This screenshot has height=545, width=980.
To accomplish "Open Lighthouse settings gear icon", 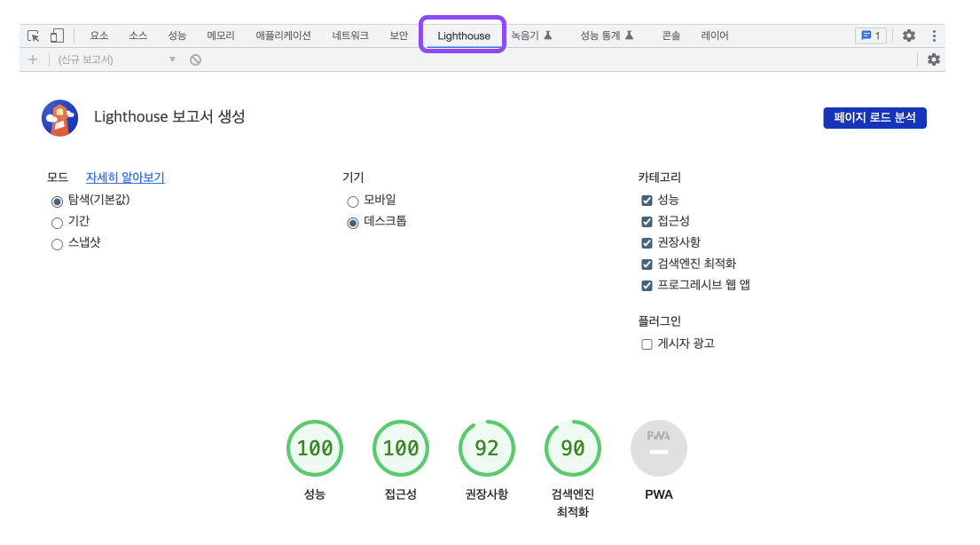I will coord(934,59).
